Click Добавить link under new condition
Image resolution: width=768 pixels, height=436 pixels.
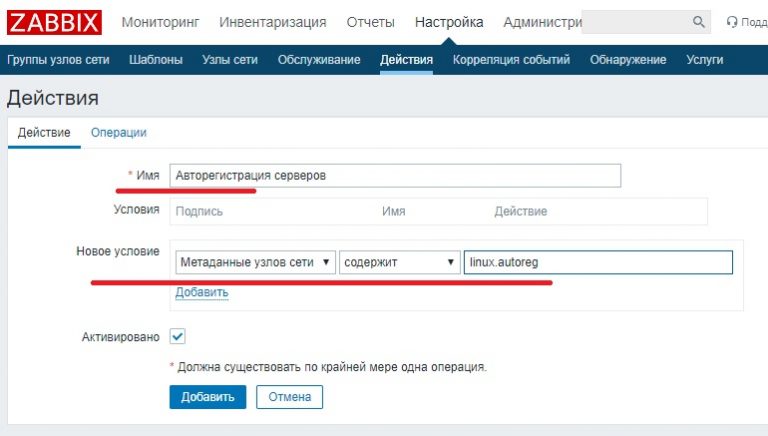(201, 292)
